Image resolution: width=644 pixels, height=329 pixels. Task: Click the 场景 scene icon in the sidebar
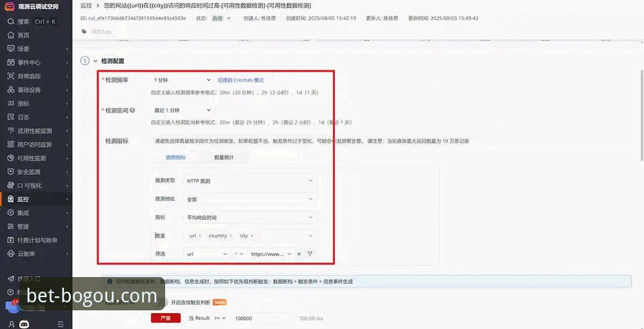coord(11,49)
